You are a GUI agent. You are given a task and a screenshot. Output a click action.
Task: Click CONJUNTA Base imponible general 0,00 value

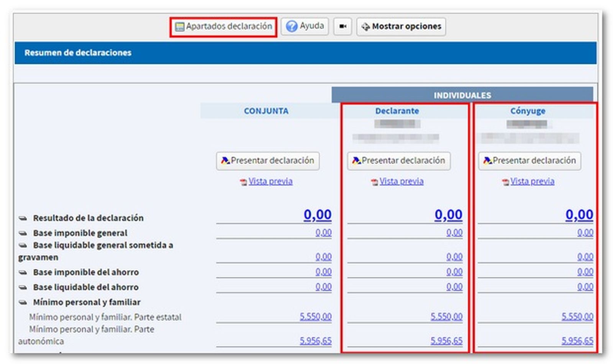coord(323,233)
